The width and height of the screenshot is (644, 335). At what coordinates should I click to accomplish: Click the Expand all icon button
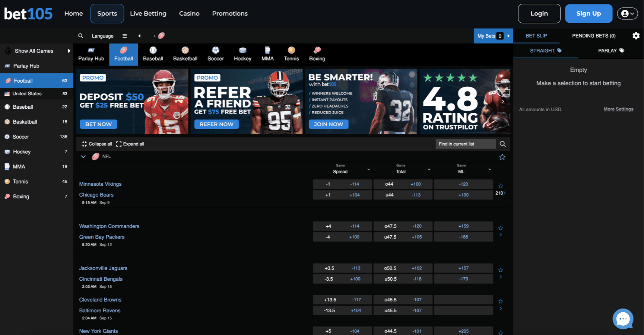130,144
